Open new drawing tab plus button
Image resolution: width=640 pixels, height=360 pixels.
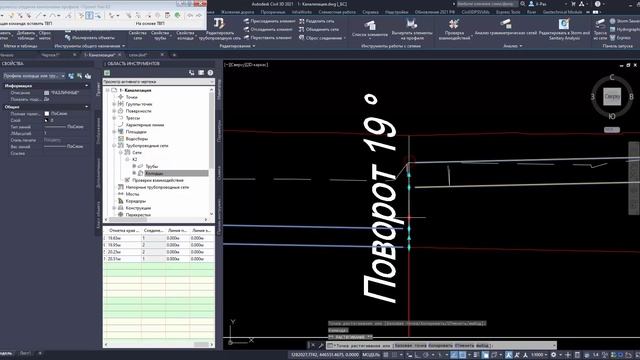[x=174, y=55]
